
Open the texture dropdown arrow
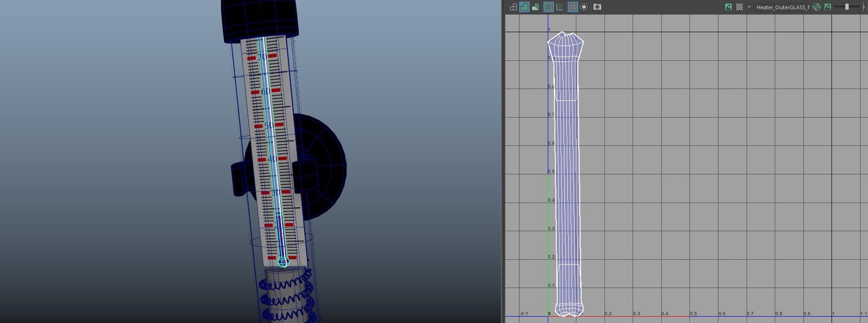tap(749, 7)
